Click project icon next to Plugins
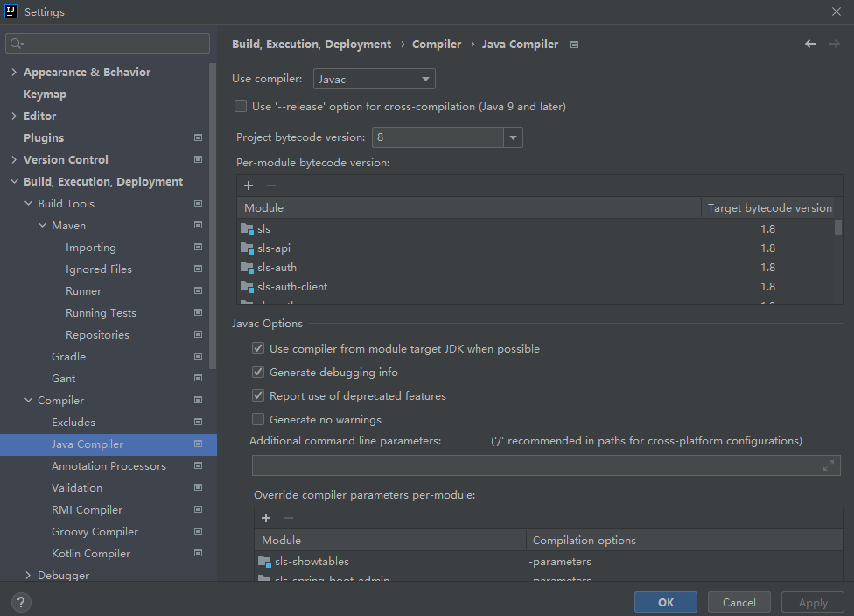This screenshot has height=616, width=854. [x=199, y=137]
